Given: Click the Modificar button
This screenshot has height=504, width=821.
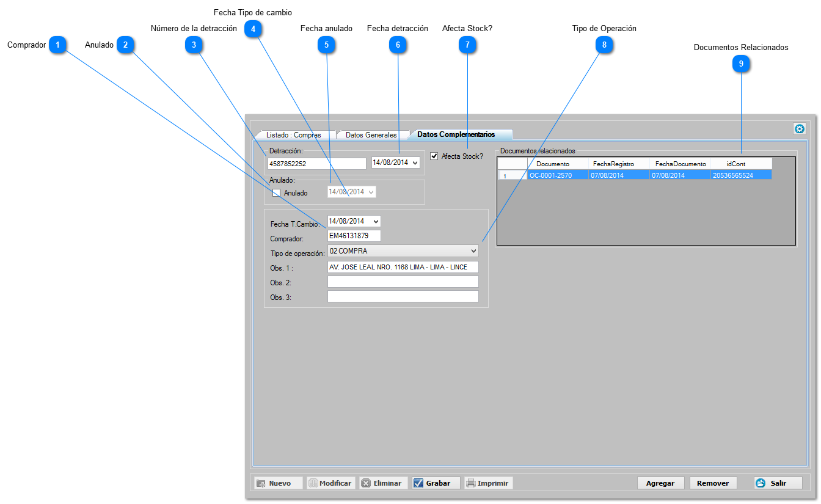Looking at the screenshot, I should [x=330, y=483].
